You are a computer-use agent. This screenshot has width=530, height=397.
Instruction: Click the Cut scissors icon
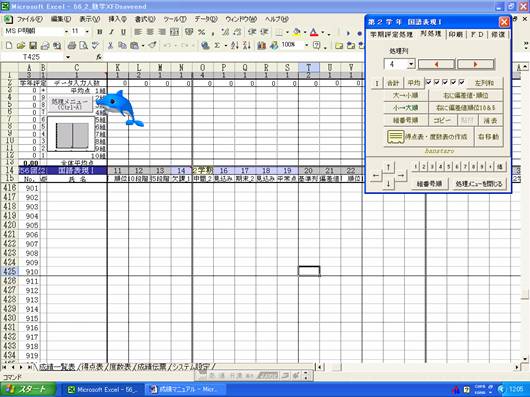[x=110, y=45]
